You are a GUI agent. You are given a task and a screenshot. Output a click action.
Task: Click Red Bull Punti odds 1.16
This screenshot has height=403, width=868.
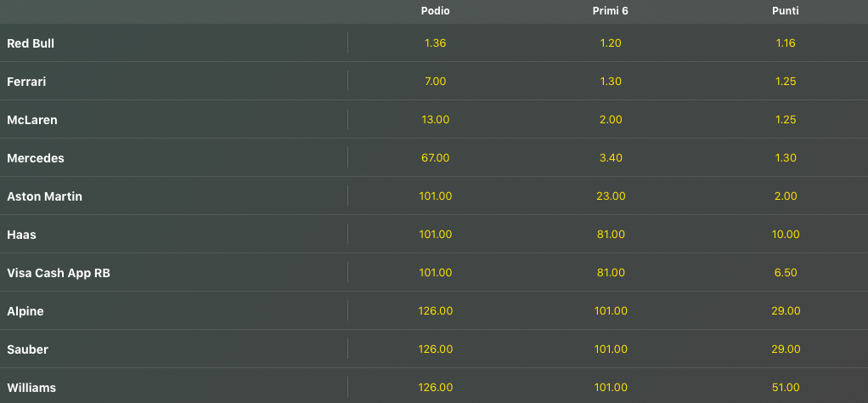786,43
